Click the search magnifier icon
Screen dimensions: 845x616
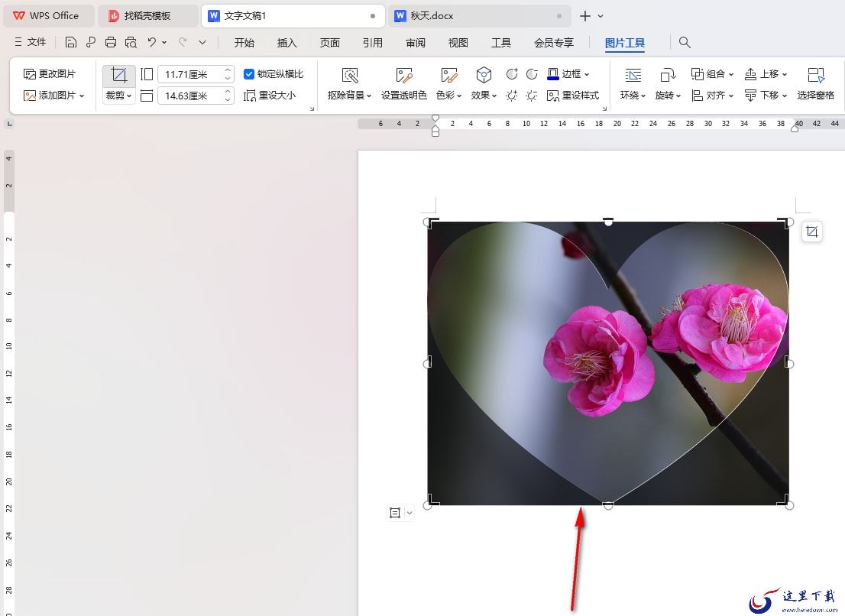click(x=685, y=42)
